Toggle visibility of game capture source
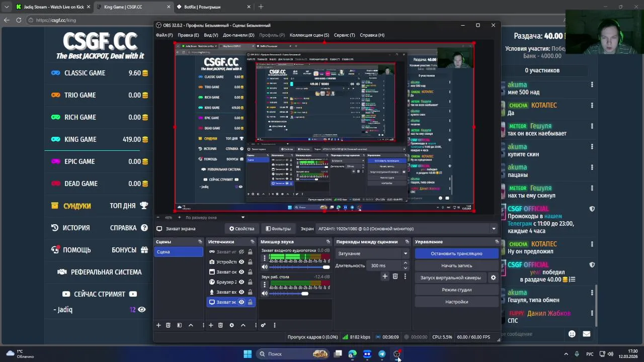644x362 pixels. 242,252
